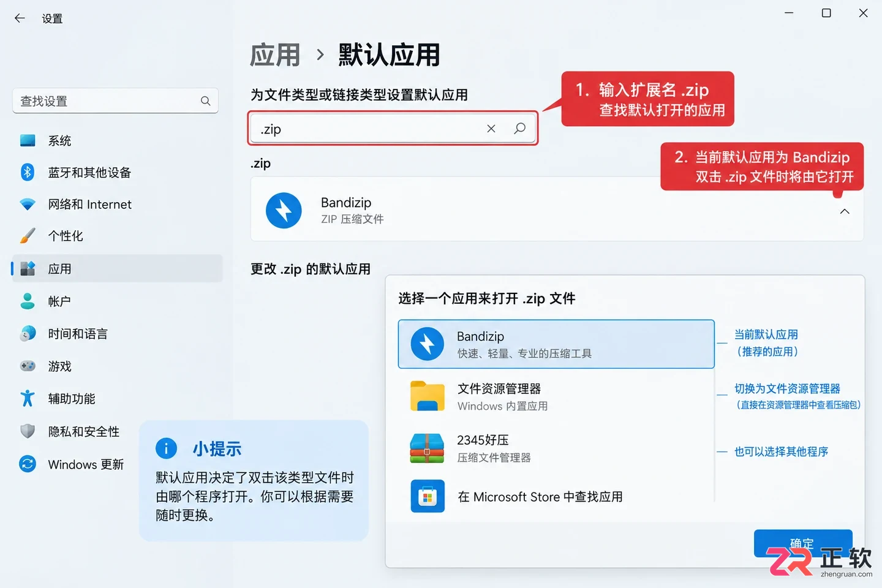
Task: Select Bandizip in the app chooser
Action: 556,344
